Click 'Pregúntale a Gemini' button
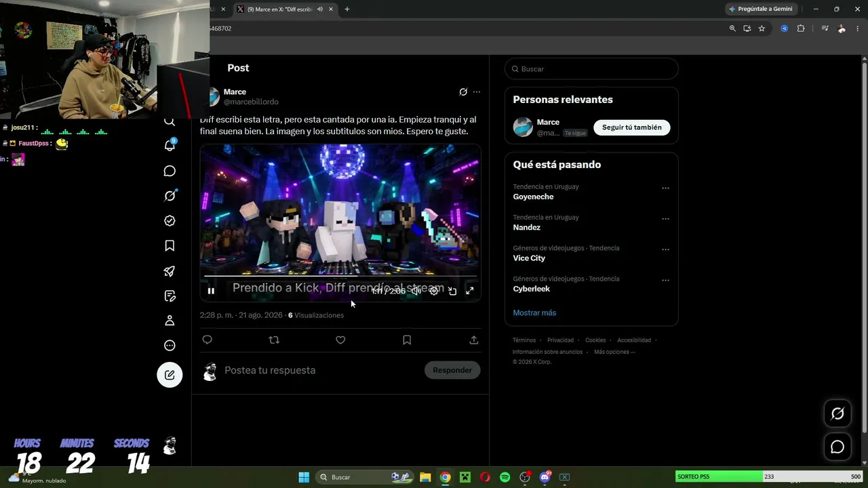Image resolution: width=868 pixels, height=488 pixels. click(761, 9)
